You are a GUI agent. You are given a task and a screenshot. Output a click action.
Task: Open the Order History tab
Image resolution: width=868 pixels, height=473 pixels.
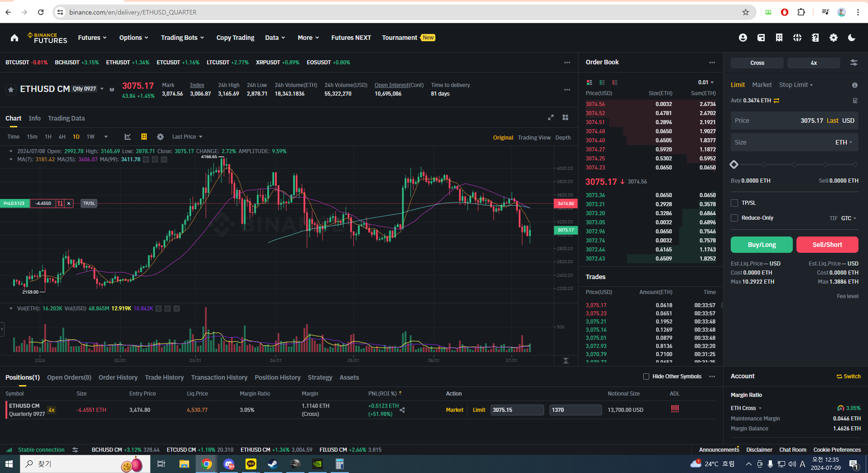118,377
